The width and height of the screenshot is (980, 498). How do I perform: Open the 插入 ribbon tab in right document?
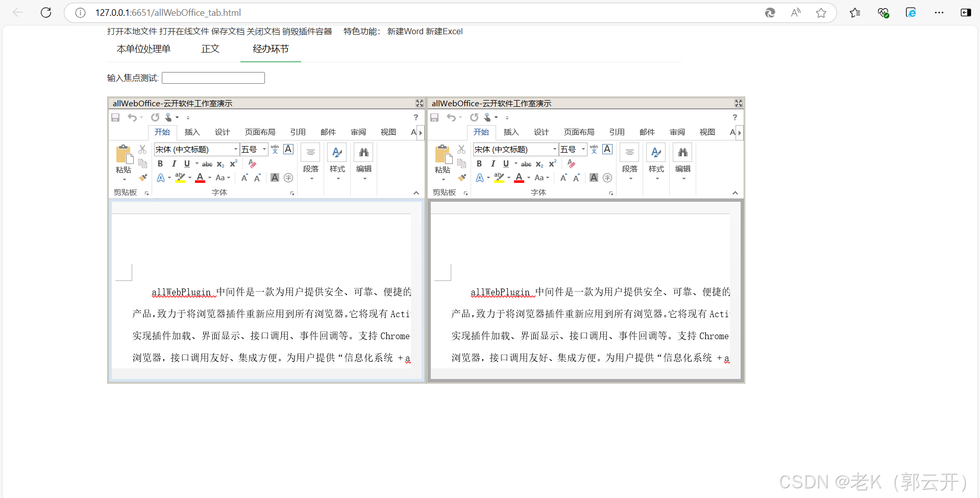[511, 132]
